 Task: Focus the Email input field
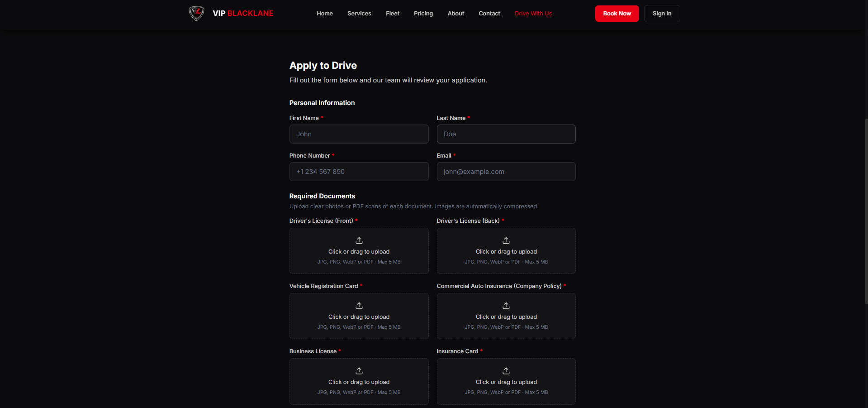(x=506, y=172)
